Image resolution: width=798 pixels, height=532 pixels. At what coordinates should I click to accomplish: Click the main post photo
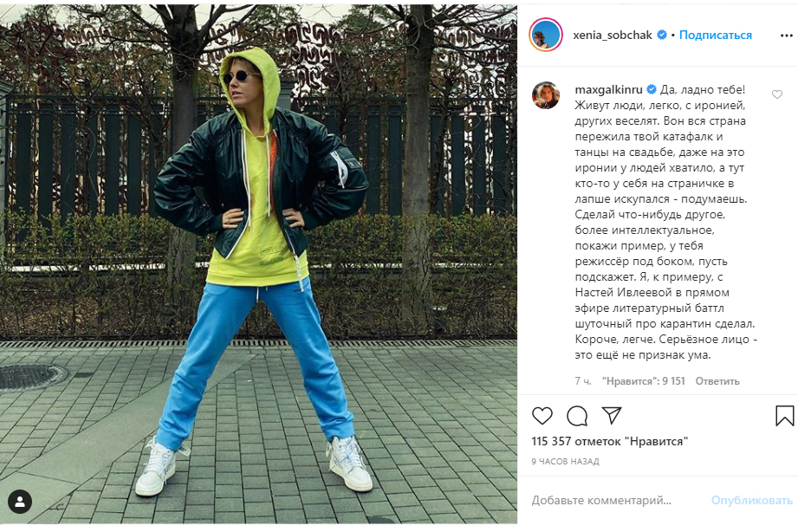coord(258,264)
